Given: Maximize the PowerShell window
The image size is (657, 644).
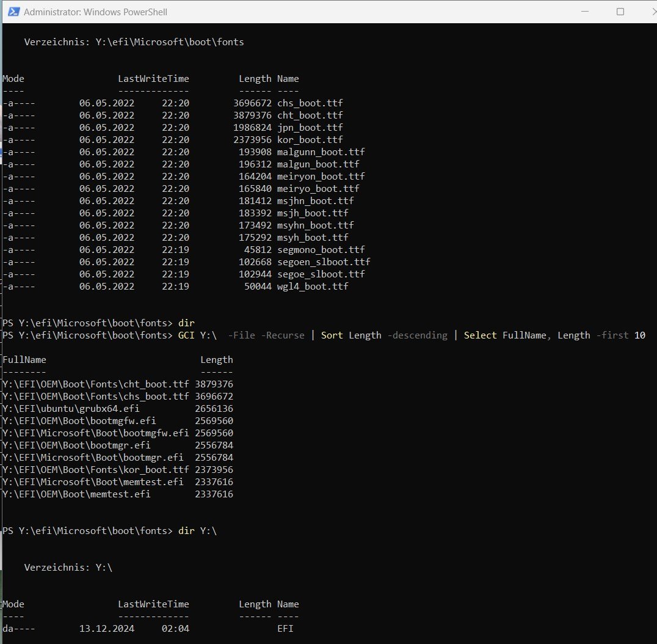Looking at the screenshot, I should tap(620, 12).
